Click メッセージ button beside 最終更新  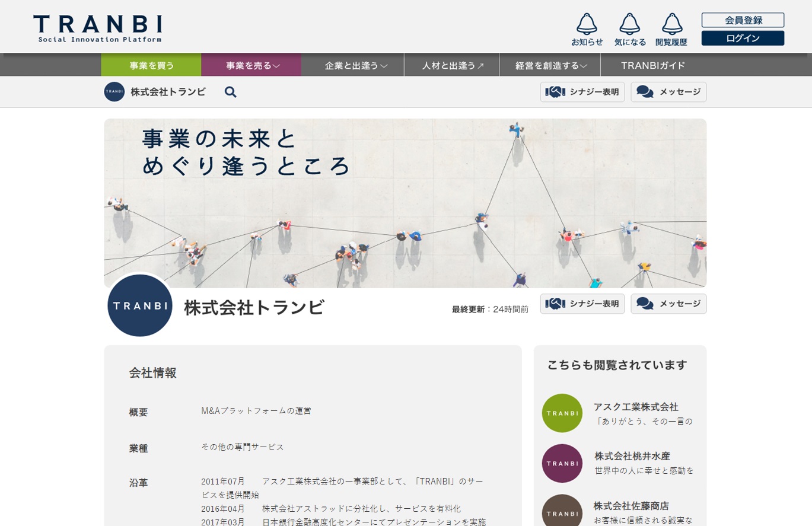click(668, 304)
